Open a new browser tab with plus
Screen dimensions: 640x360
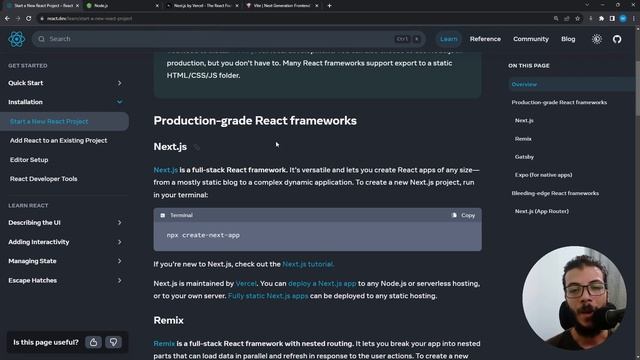tap(329, 6)
